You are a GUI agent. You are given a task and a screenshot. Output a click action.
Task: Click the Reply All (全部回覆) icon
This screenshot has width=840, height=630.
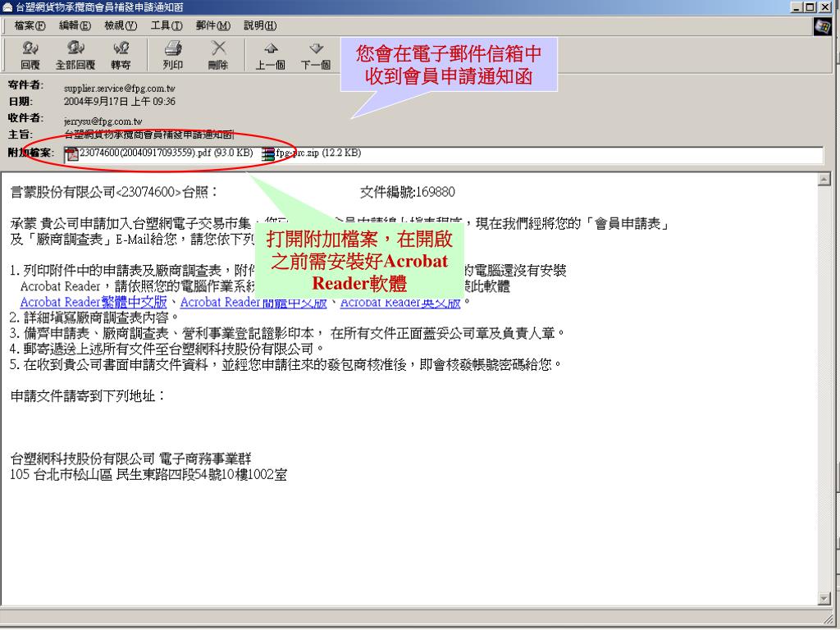click(75, 55)
